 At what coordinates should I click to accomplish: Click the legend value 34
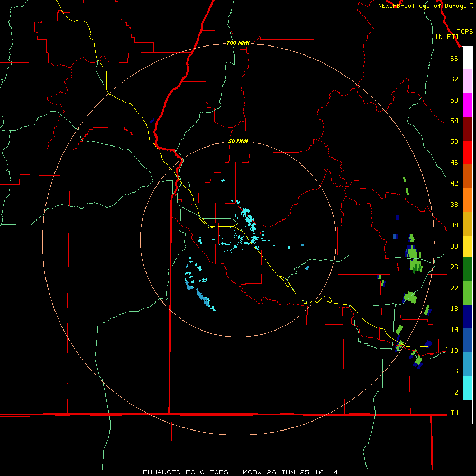(x=454, y=225)
